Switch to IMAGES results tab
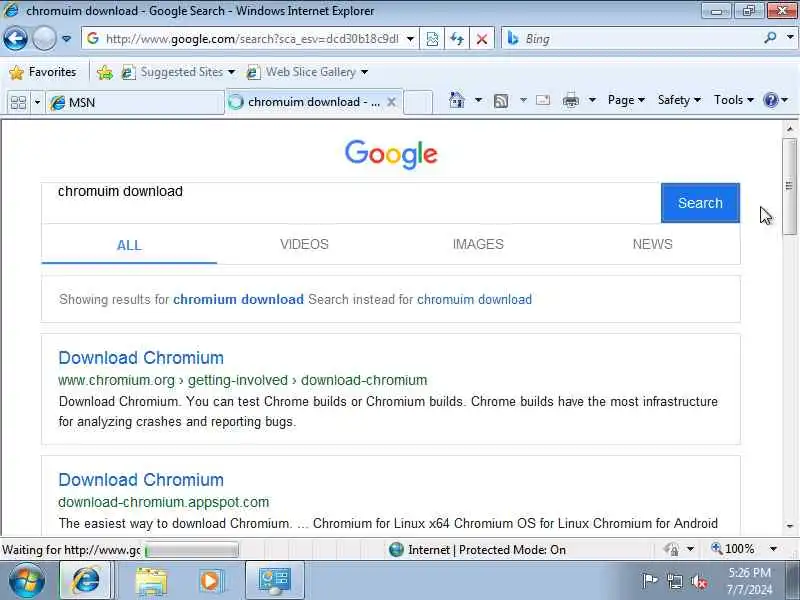Screen dimensions: 800x600 point(478,244)
